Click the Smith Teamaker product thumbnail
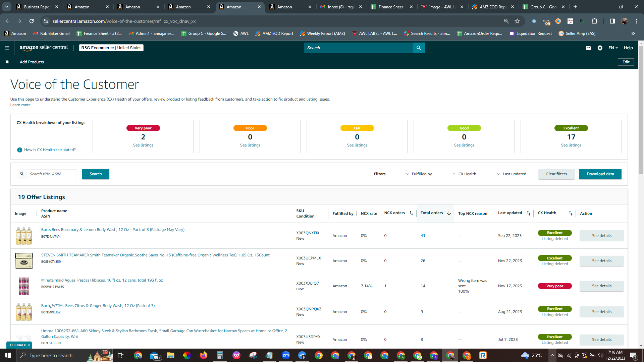Viewport: 644px width, 362px height. (24, 261)
